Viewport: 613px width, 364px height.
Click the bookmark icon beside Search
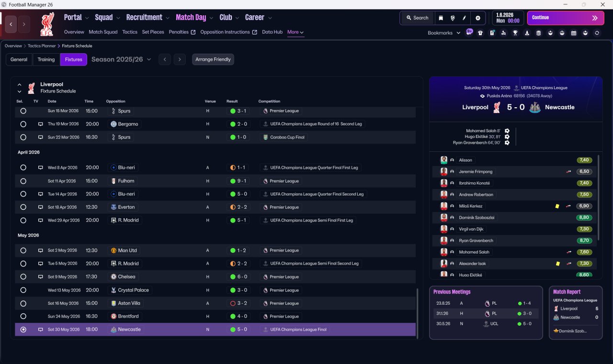[x=441, y=18]
